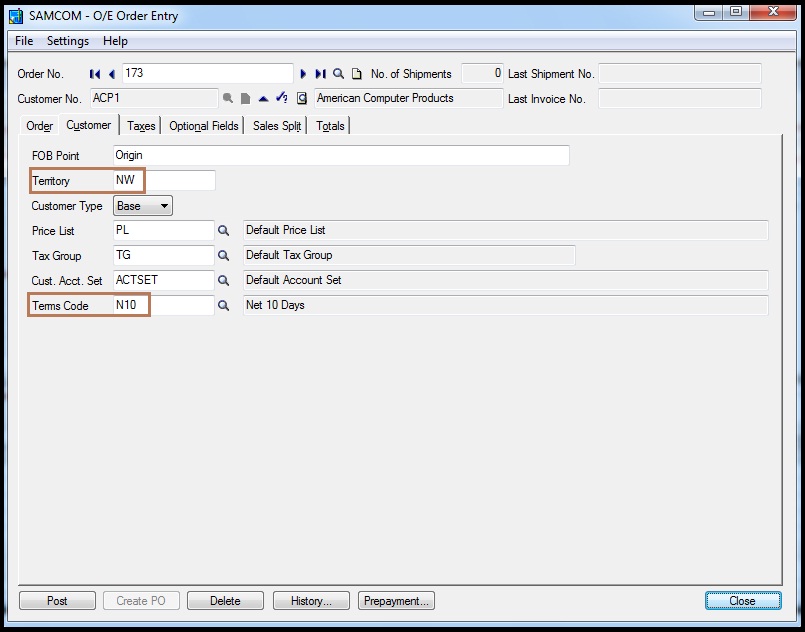Click the No. of Shipments field

(x=482, y=73)
